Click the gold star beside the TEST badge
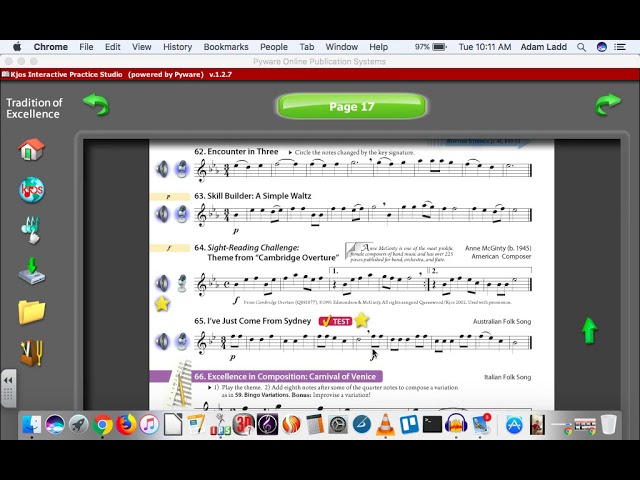Image resolution: width=640 pixels, height=480 pixels. 361,320
